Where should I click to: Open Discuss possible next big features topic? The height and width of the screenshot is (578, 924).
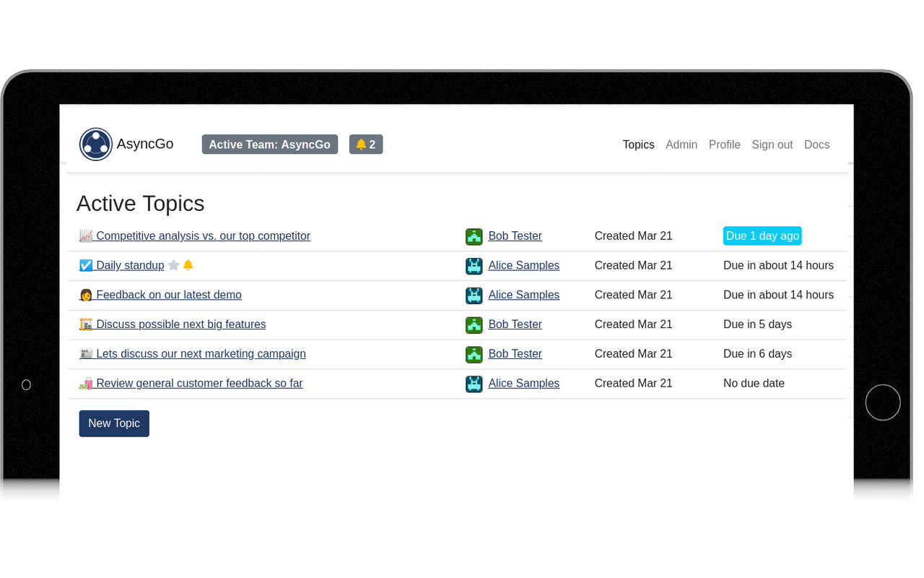click(x=173, y=324)
